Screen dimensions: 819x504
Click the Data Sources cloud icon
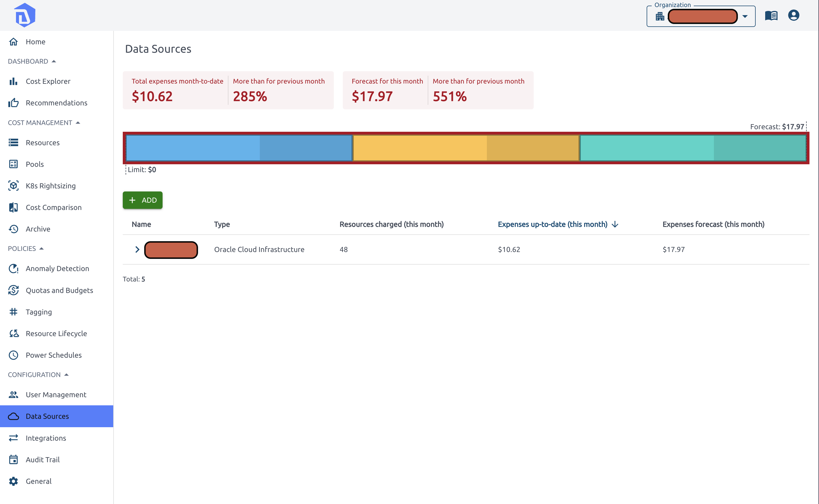pyautogui.click(x=13, y=416)
